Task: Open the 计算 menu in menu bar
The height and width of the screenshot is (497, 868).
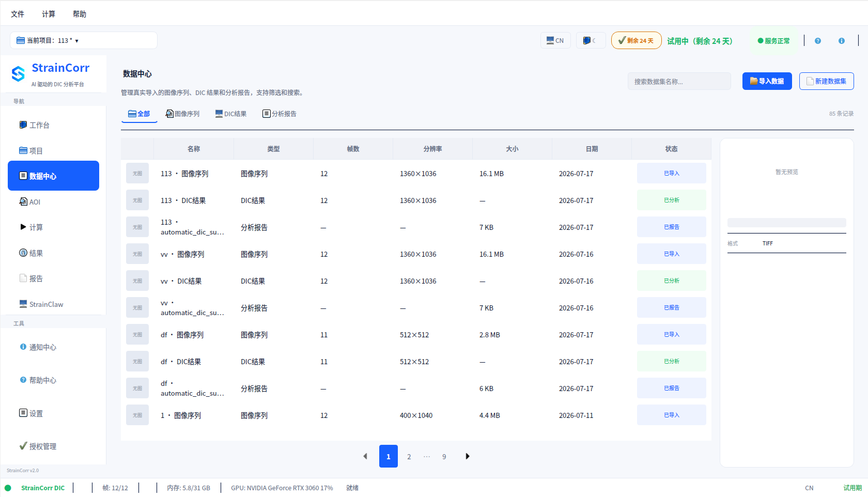Action: [49, 14]
